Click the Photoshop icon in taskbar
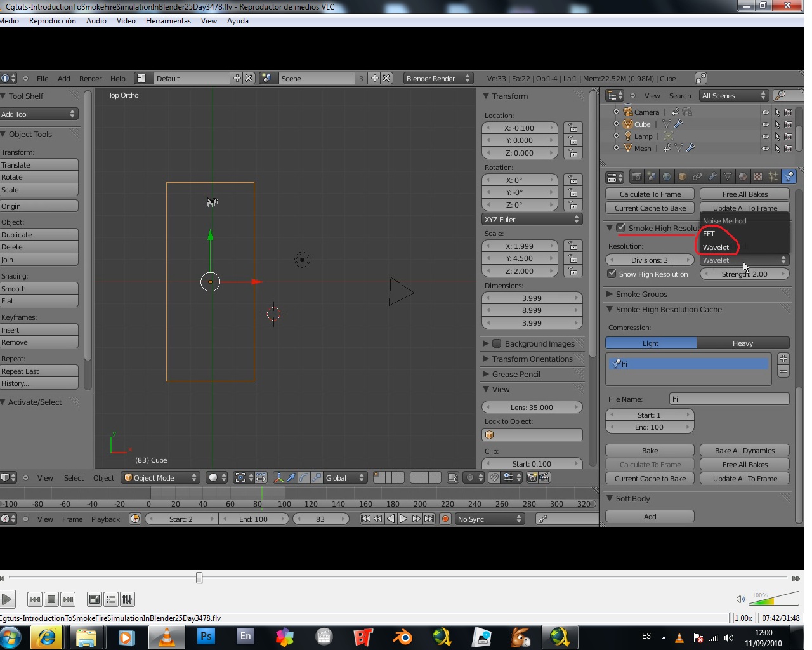This screenshot has width=812, height=650. point(206,636)
